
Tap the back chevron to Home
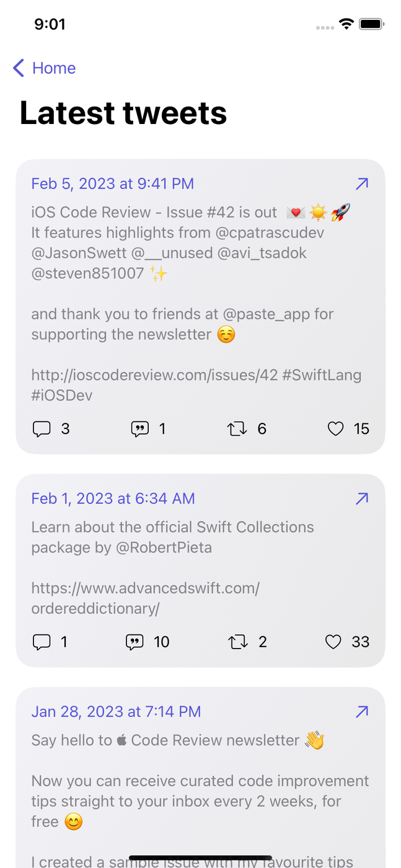click(x=19, y=68)
